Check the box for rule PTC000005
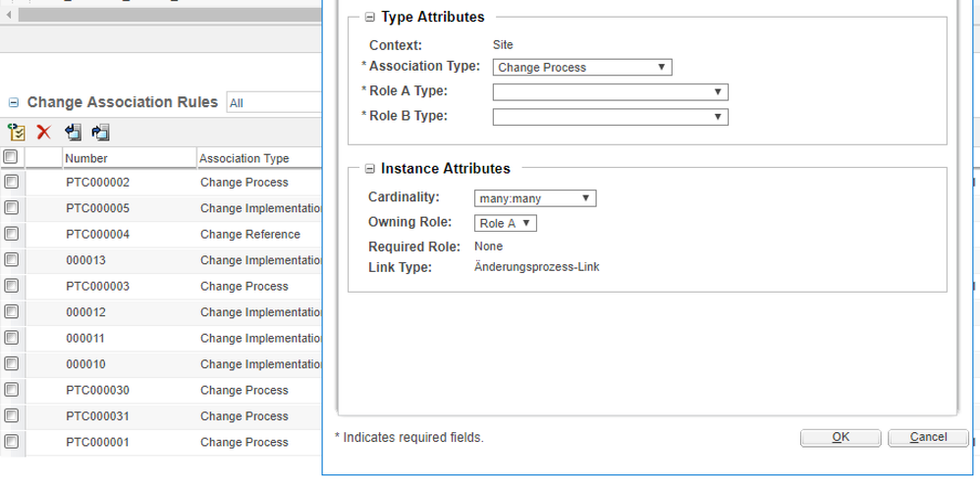 coord(11,207)
